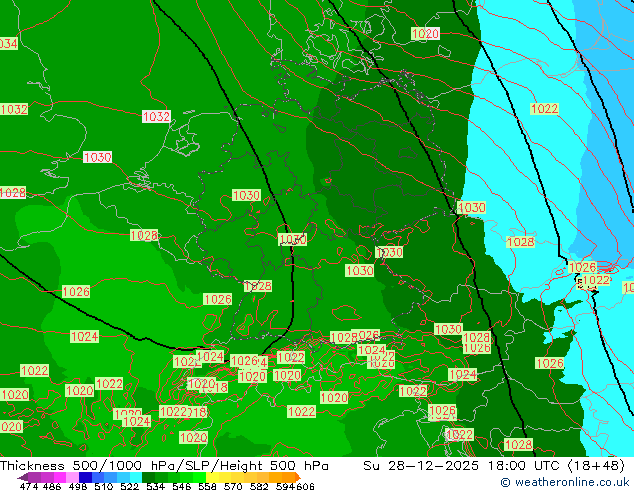The width and height of the screenshot is (634, 490).
Task: Click the 1028 isobar label on cyan area
Action: [521, 242]
